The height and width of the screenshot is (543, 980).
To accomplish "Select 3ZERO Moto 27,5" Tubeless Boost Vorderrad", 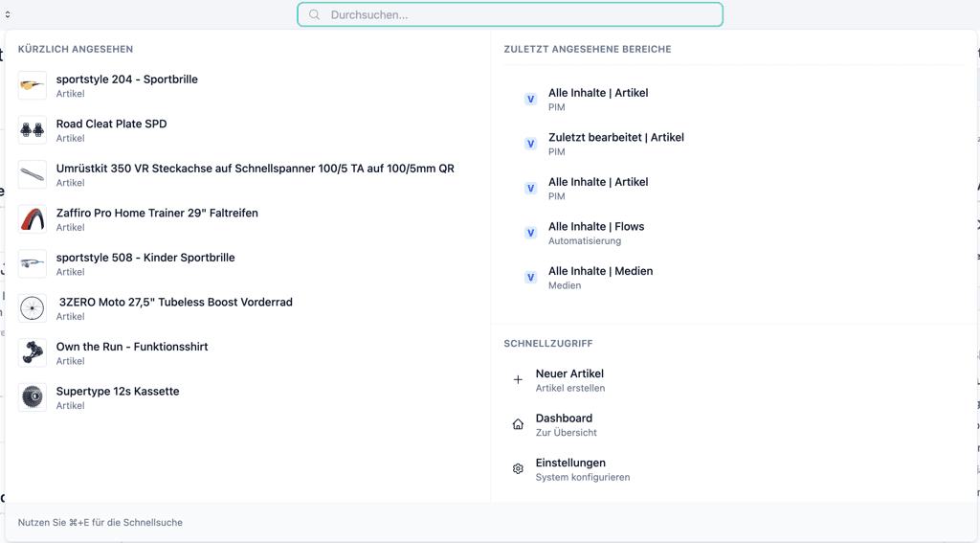I will point(175,303).
